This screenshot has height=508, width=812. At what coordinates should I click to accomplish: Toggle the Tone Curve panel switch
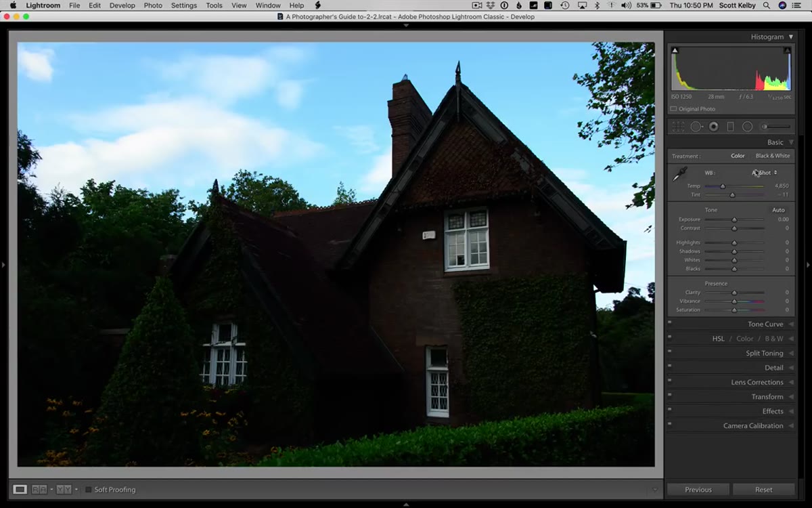[669, 323]
